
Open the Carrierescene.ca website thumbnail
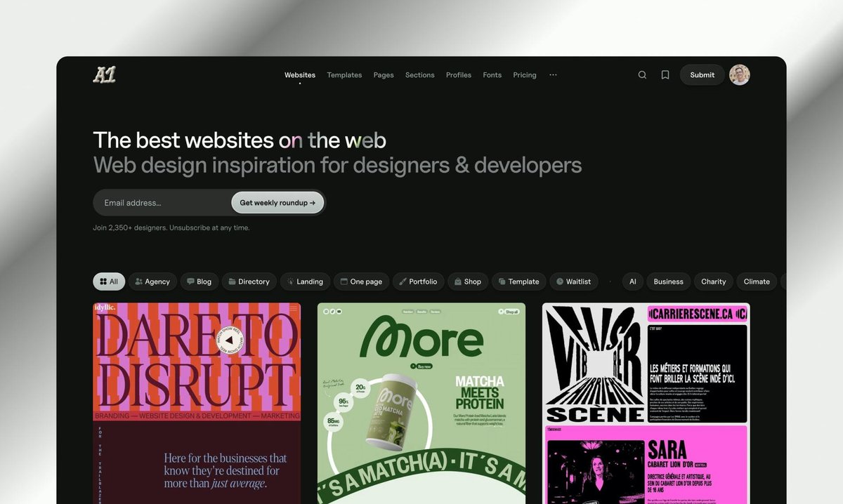(x=646, y=403)
